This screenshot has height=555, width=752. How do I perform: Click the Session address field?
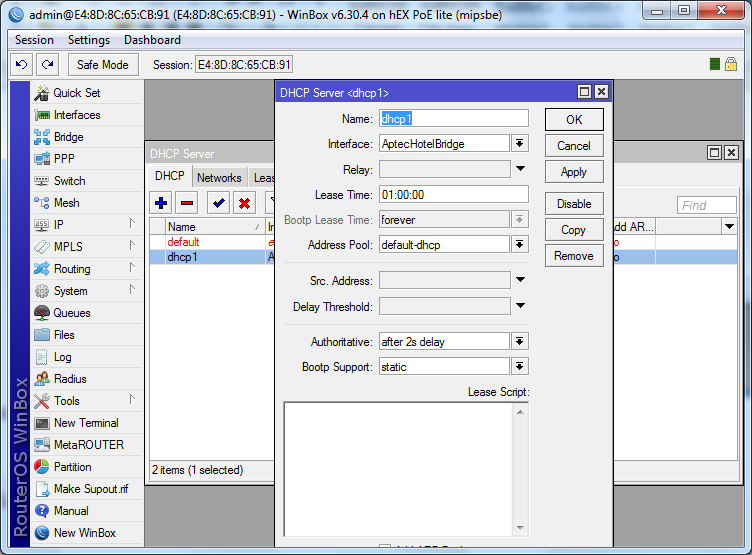tap(244, 64)
